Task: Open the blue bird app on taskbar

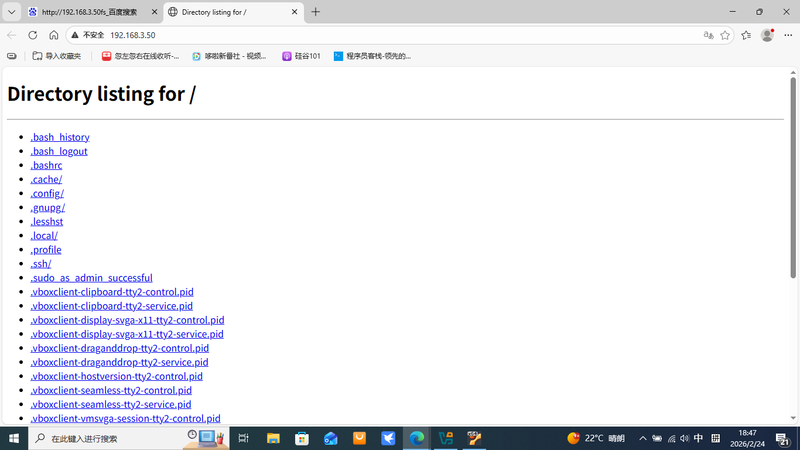Action: click(x=388, y=438)
